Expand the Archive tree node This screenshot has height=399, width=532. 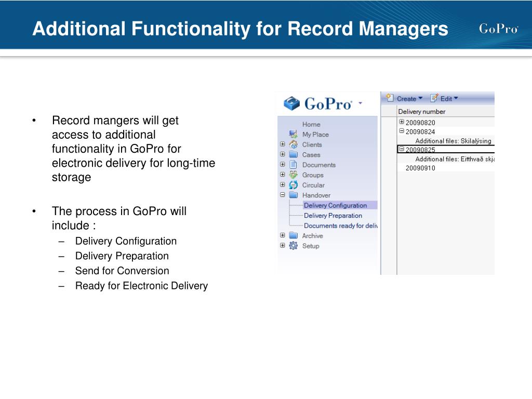pos(282,235)
